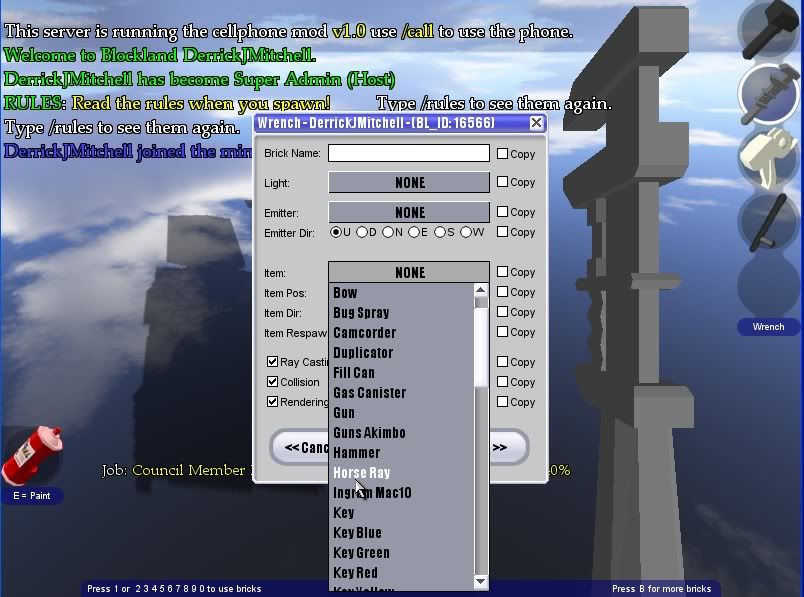This screenshot has width=804, height=597.
Task: Collapse the Item NONE dropdown
Action: click(x=409, y=272)
